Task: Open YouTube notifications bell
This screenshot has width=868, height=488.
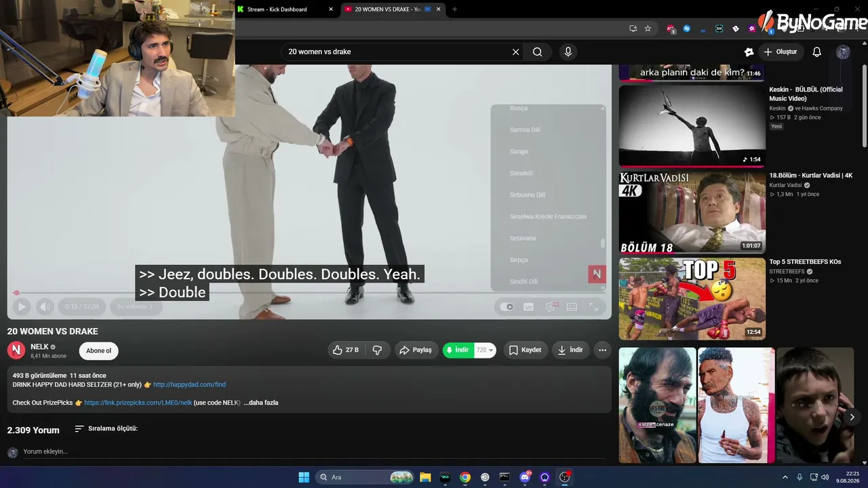Action: pos(817,52)
